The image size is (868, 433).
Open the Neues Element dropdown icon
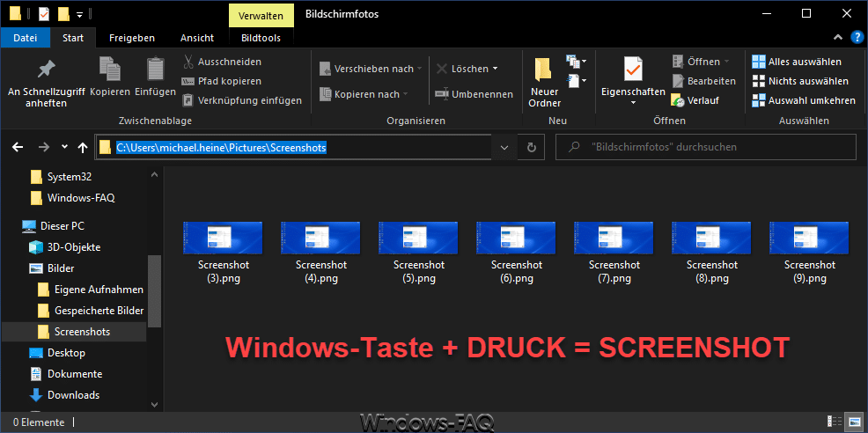(x=577, y=60)
